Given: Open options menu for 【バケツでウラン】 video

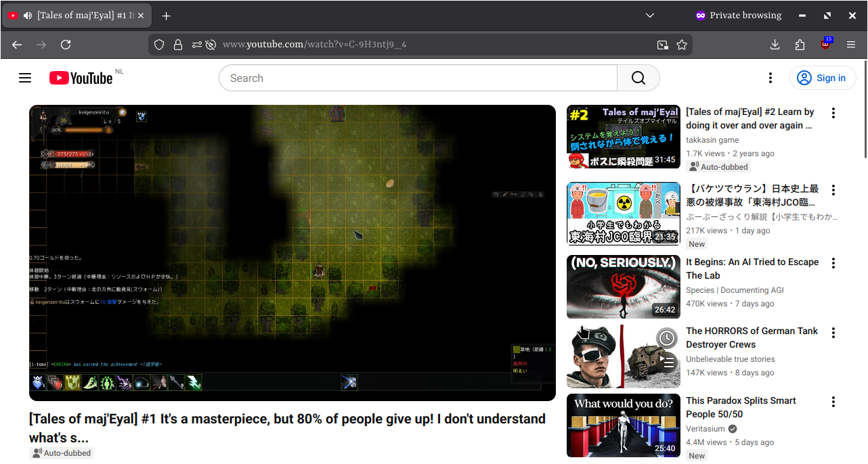Looking at the screenshot, I should coord(833,190).
